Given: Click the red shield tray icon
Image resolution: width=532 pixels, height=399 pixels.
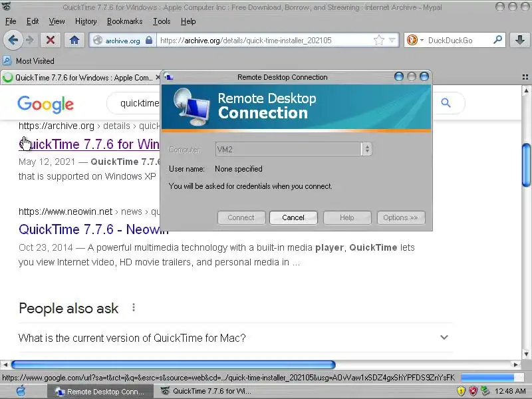Looking at the screenshot, I should tap(473, 392).
